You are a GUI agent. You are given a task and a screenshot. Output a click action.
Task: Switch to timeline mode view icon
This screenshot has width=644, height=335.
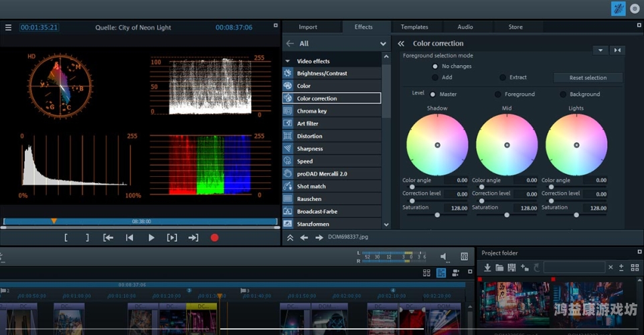point(441,273)
